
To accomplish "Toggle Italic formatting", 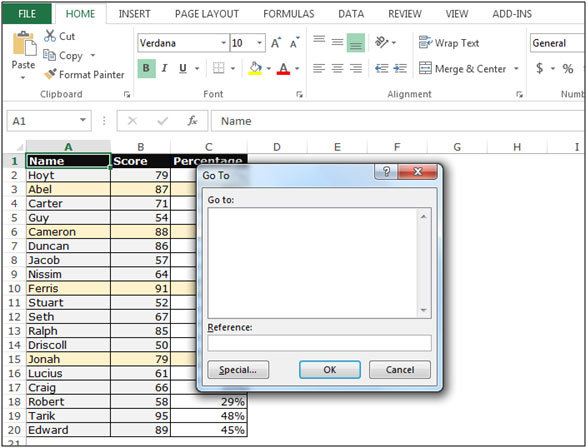I will [x=164, y=68].
